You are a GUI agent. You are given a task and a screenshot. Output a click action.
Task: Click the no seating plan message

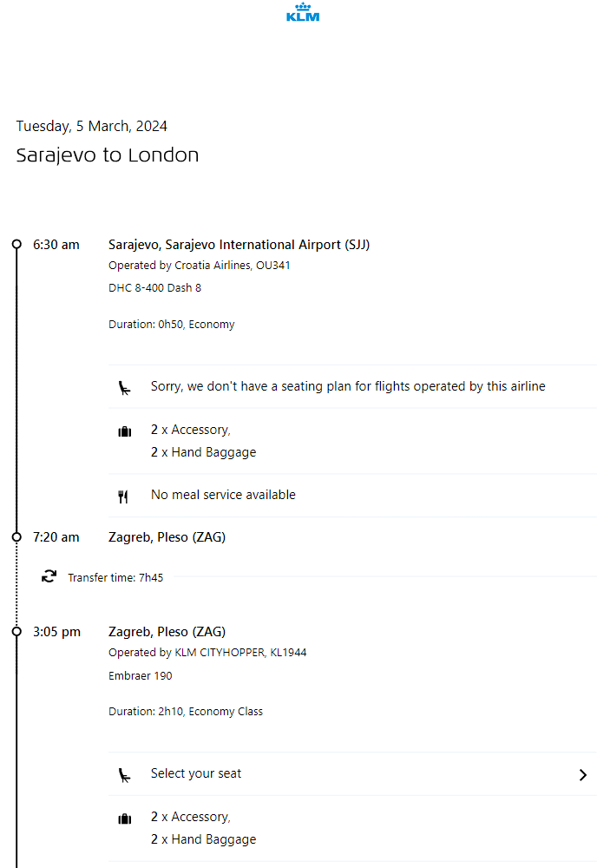point(348,386)
